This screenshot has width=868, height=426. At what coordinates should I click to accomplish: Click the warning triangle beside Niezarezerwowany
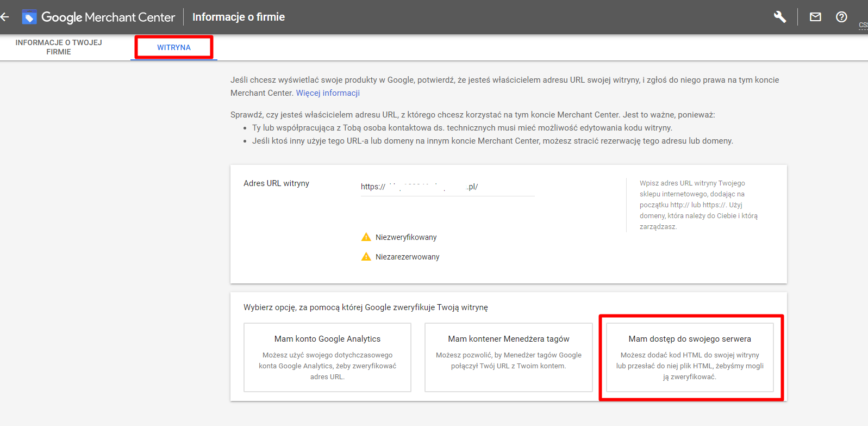[x=366, y=257]
